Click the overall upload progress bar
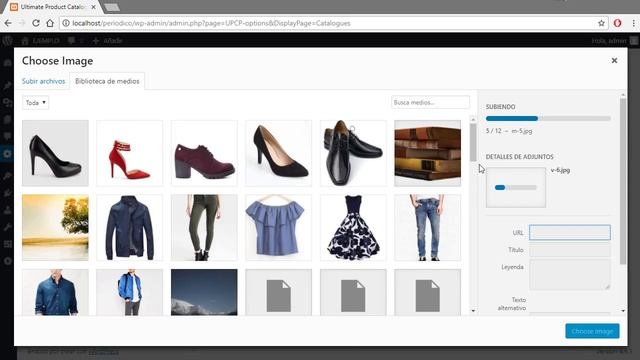 [548, 118]
